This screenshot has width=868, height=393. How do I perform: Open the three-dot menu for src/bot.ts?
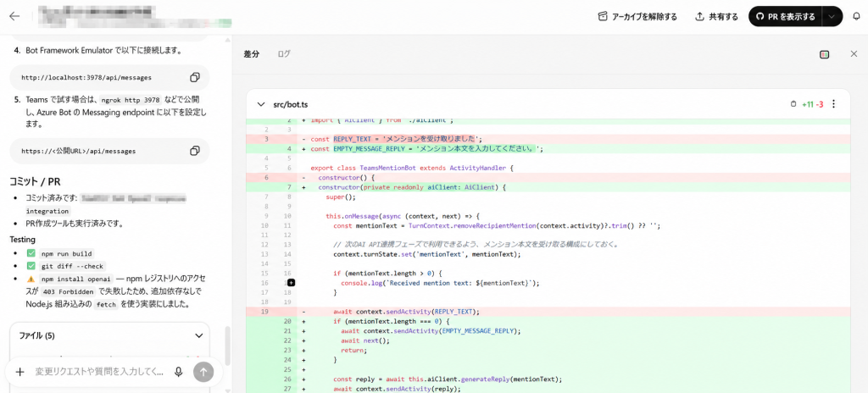(x=834, y=104)
